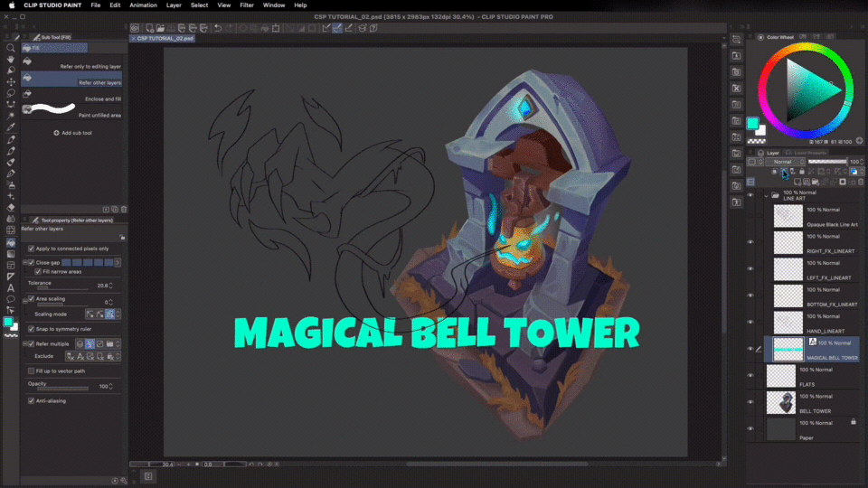This screenshot has height=488, width=868.
Task: Select Refer only to editing layer sub tool
Action: click(71, 62)
